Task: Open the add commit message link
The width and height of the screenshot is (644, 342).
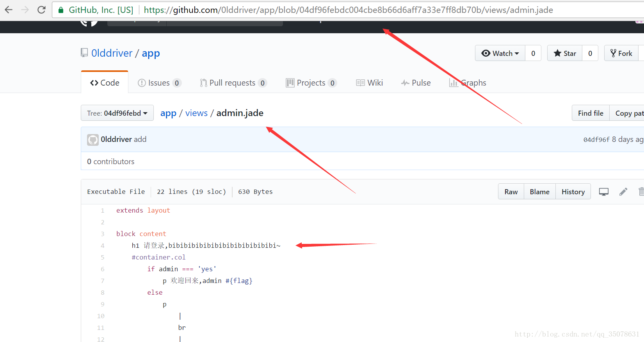Action: pyautogui.click(x=140, y=139)
